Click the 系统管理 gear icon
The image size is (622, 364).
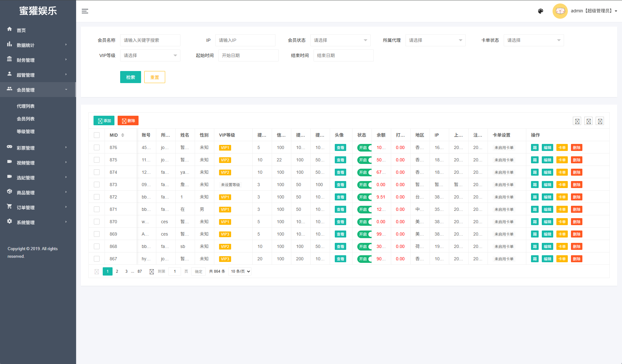(x=10, y=222)
